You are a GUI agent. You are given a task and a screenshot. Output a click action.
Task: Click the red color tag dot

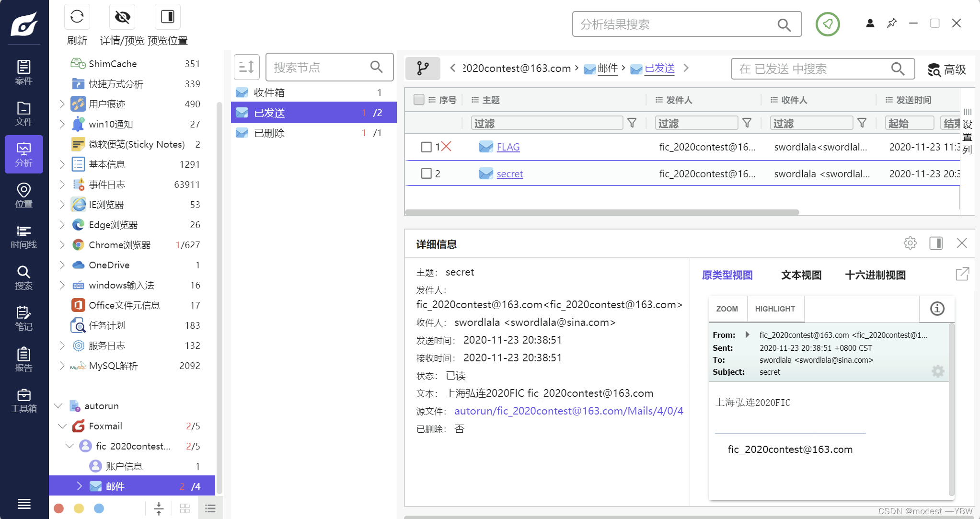(x=59, y=508)
